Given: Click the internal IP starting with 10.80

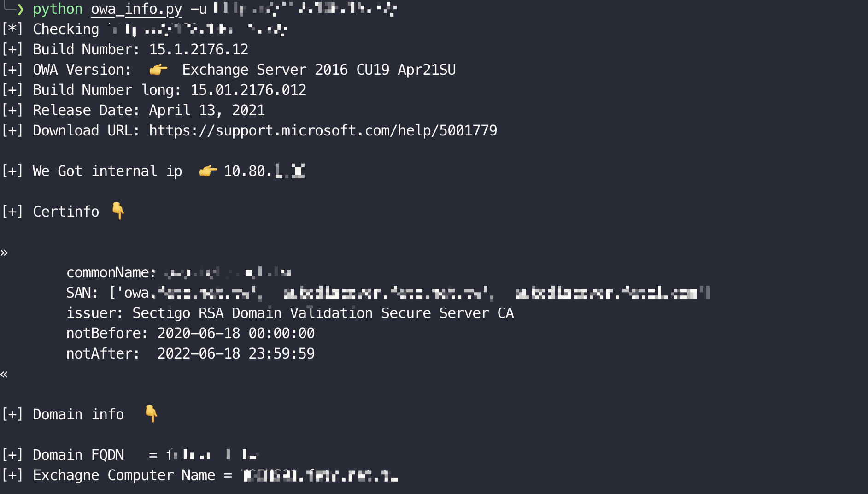Looking at the screenshot, I should click(x=264, y=171).
